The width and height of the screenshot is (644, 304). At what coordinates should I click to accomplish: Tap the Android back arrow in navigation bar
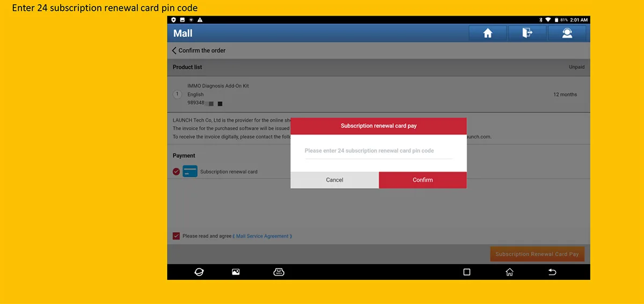tap(552, 272)
